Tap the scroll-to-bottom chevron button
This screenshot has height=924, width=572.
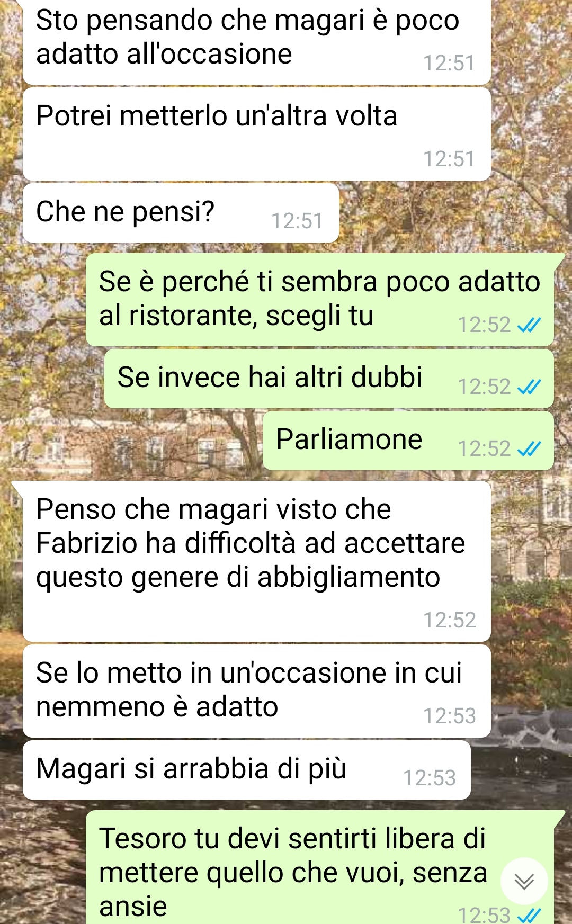524,881
